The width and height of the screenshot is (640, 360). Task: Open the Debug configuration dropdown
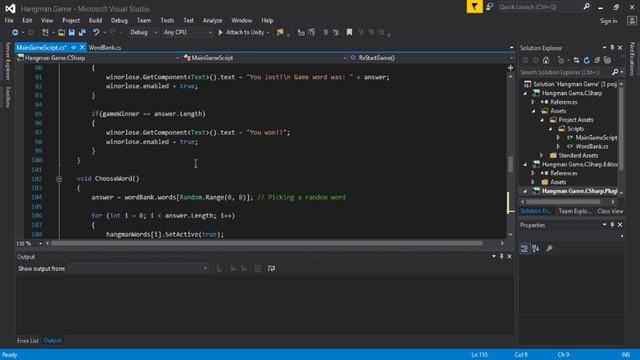(x=144, y=32)
